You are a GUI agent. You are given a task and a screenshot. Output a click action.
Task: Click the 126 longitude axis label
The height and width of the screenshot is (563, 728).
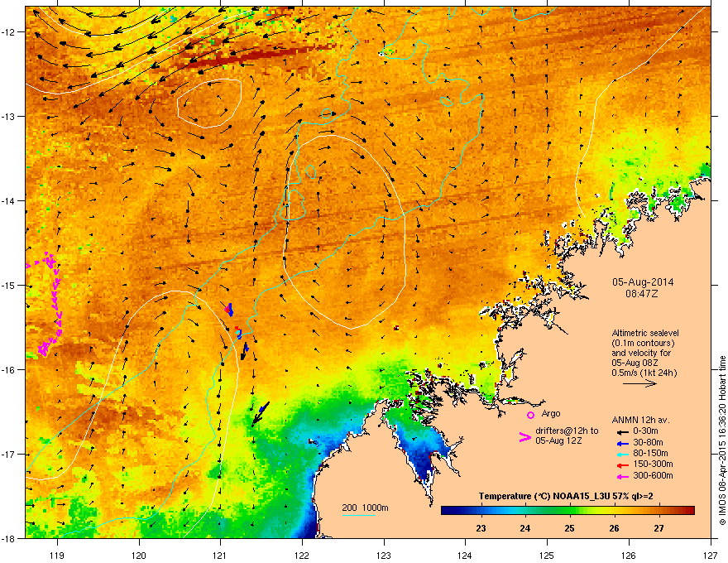pyautogui.click(x=629, y=555)
